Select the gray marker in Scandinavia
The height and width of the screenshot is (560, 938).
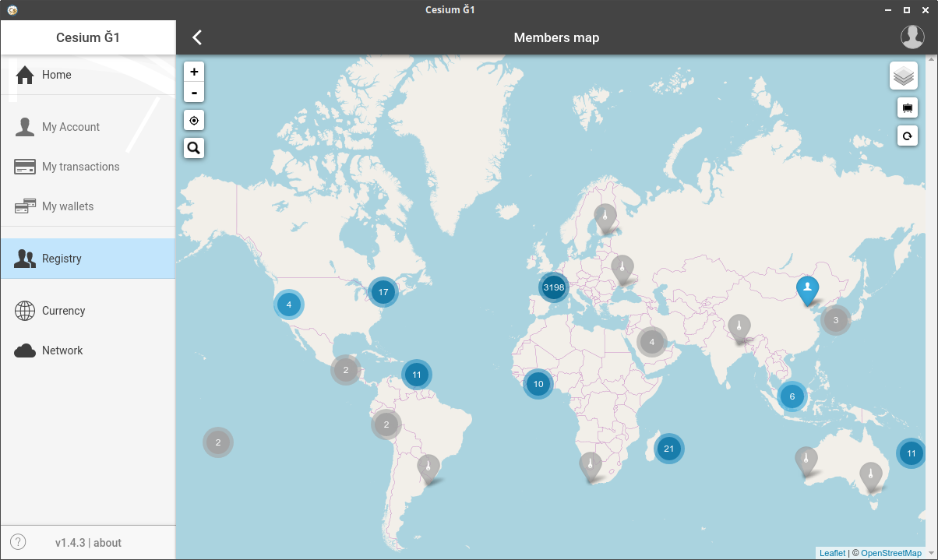tap(605, 217)
